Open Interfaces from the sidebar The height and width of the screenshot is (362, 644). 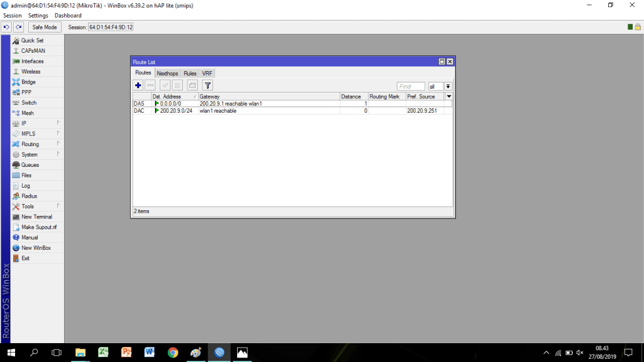(32, 61)
